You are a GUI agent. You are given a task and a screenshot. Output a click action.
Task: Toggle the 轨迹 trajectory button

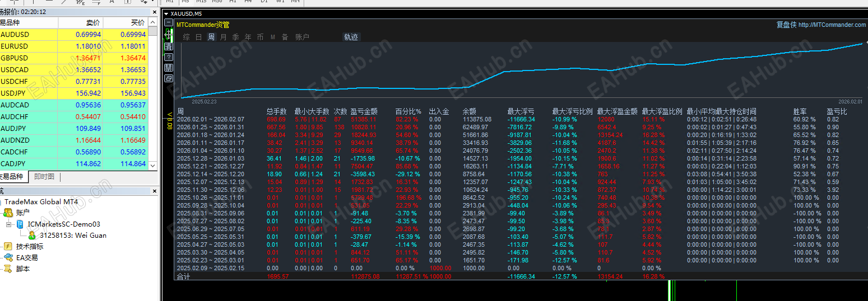click(x=351, y=37)
